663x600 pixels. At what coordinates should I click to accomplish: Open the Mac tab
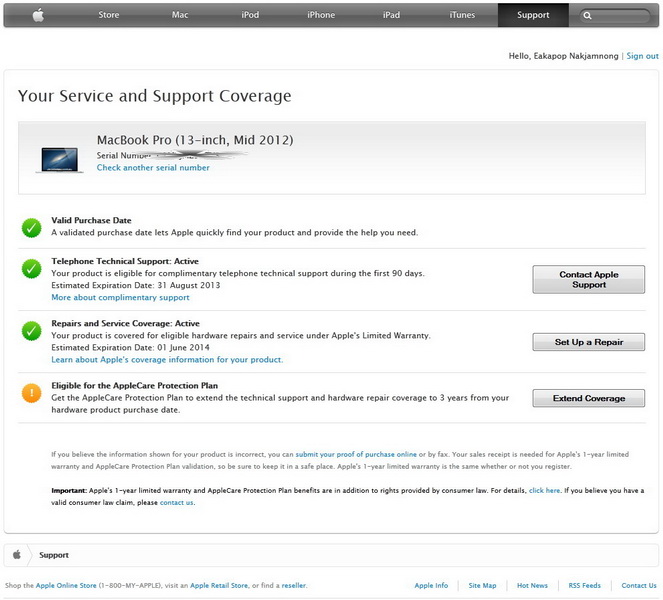coord(180,15)
